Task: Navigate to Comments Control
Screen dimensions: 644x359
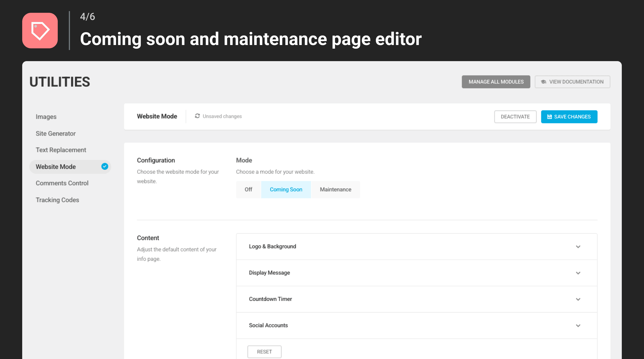Action: click(x=62, y=183)
